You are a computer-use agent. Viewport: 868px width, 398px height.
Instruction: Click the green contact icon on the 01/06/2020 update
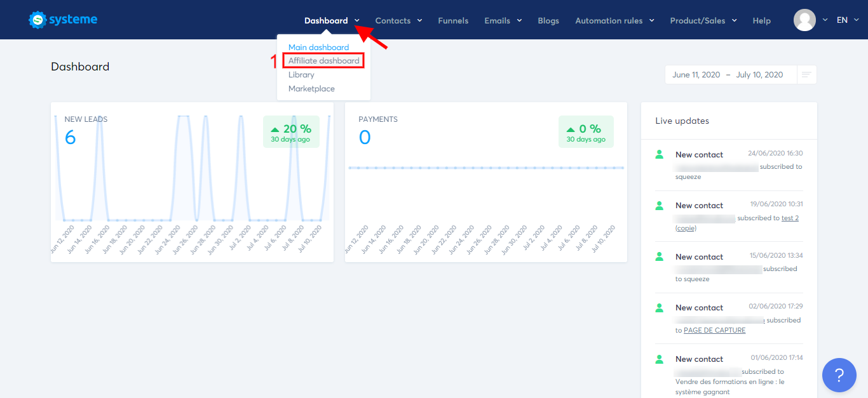pyautogui.click(x=659, y=359)
